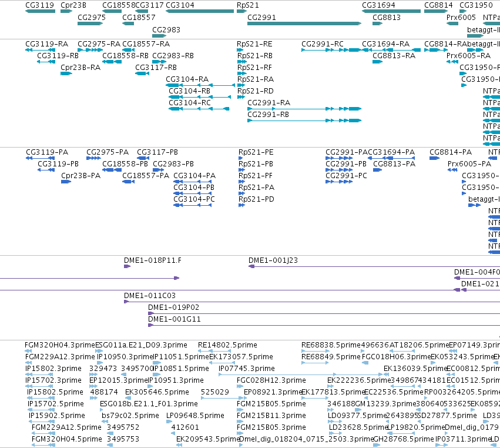This screenshot has width=500, height=448.
Task: Select the CG3119 gene feature
Action: tap(40, 11)
